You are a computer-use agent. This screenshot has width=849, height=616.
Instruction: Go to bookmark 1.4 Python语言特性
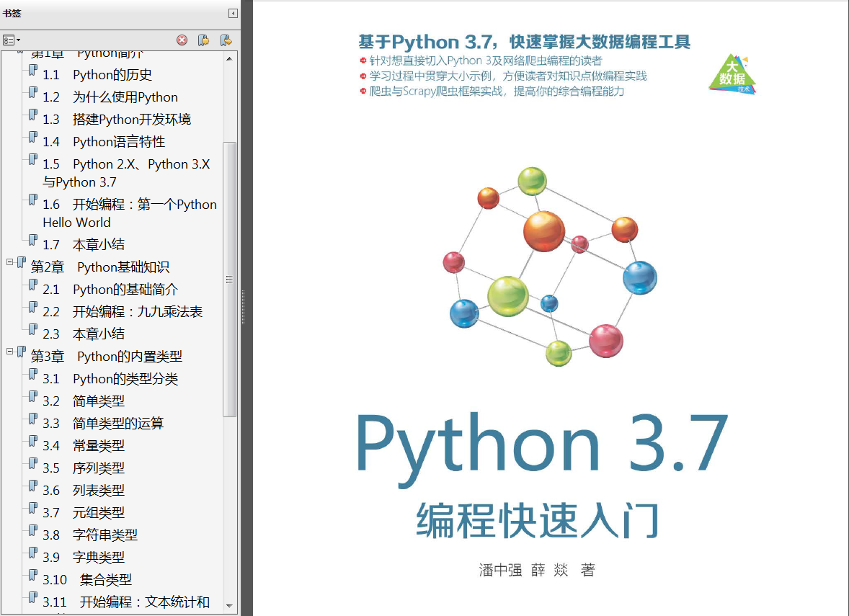pyautogui.click(x=103, y=142)
